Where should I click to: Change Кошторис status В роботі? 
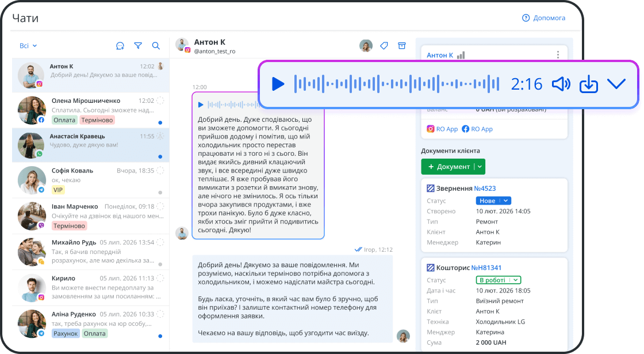[x=498, y=280]
